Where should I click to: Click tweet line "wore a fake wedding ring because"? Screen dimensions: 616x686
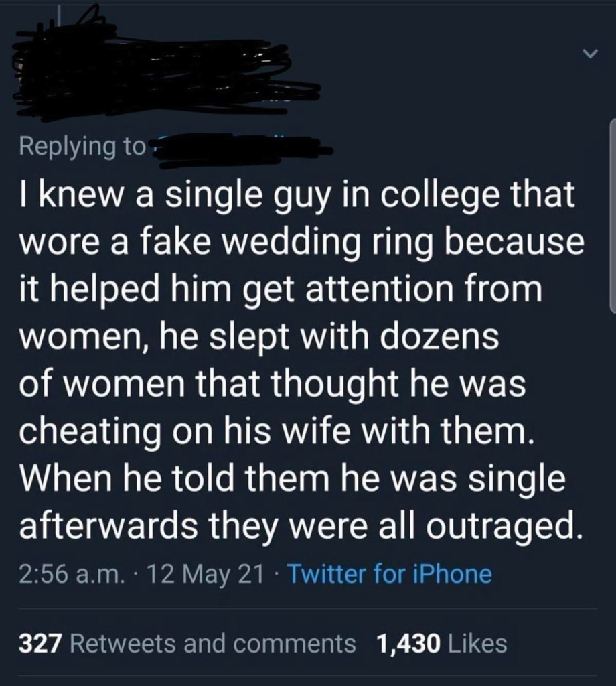point(301,244)
